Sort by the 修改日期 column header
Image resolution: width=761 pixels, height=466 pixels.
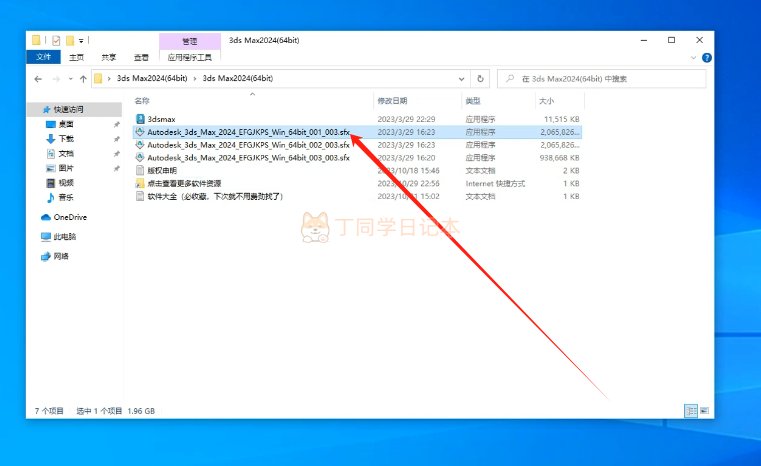tap(392, 101)
